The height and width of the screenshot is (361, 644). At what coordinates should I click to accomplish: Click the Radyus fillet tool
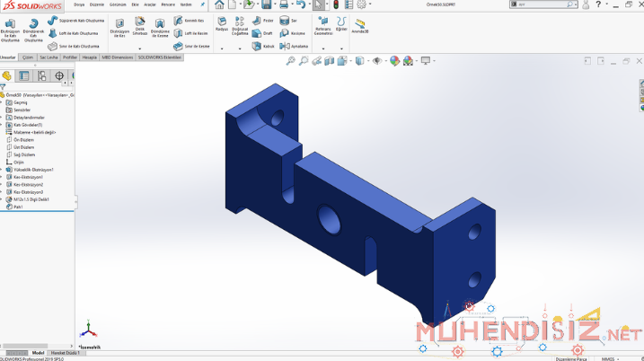click(x=222, y=22)
